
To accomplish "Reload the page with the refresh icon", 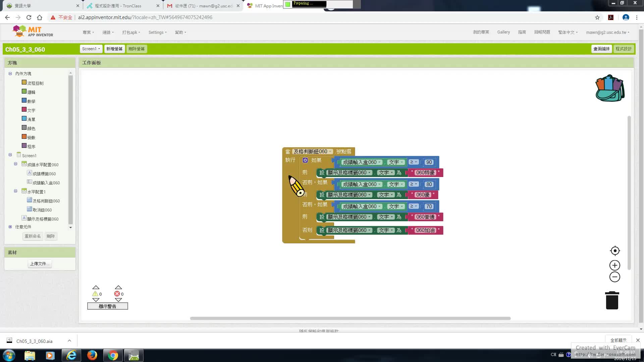I will click(29, 17).
